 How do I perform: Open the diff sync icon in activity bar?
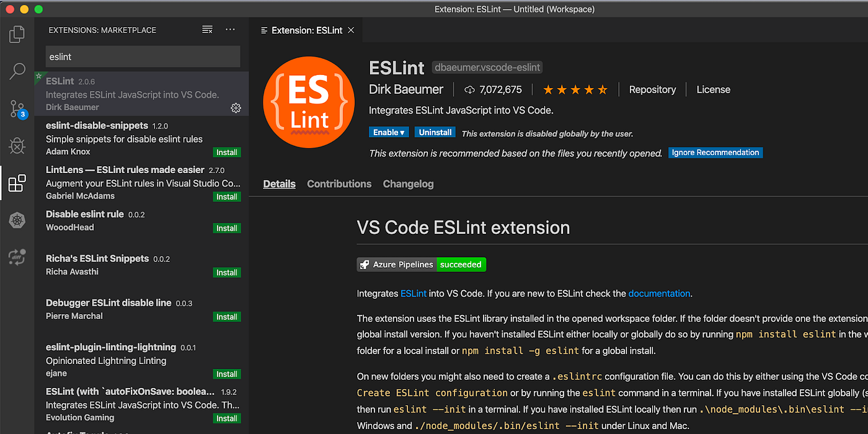coord(17,257)
